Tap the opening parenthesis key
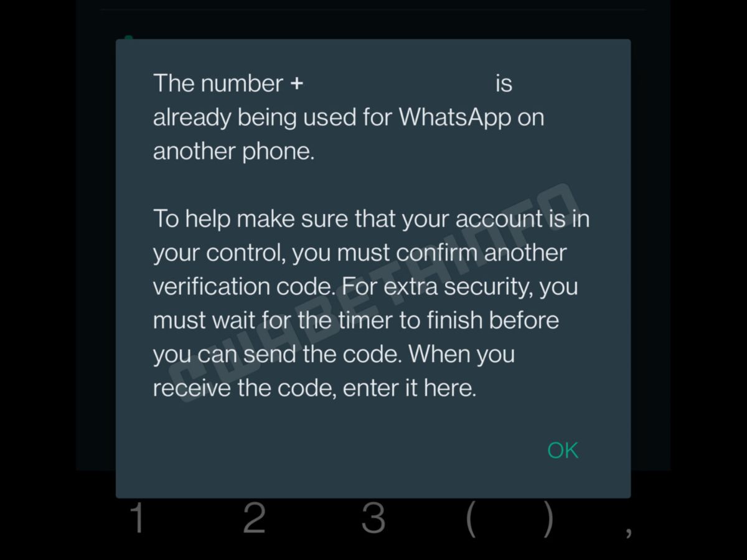 [x=471, y=519]
